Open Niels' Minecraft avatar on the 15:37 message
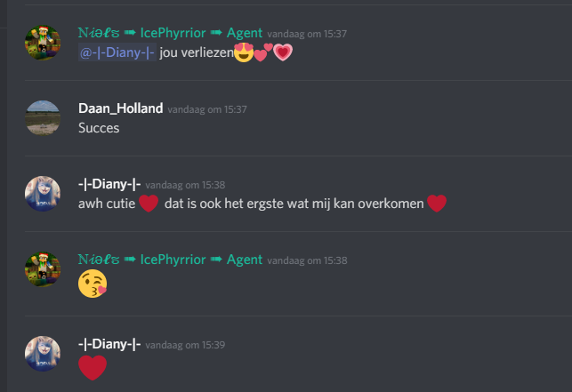Image resolution: width=572 pixels, height=392 pixels. 43,43
